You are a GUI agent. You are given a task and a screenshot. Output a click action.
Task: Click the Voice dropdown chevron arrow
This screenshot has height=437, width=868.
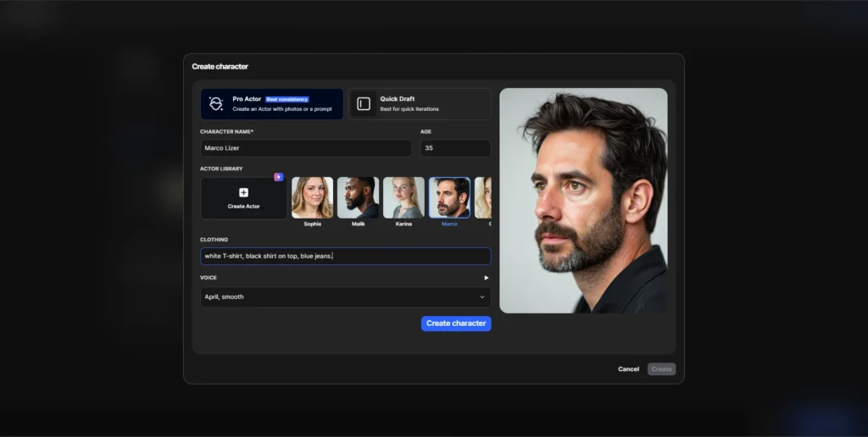(482, 297)
